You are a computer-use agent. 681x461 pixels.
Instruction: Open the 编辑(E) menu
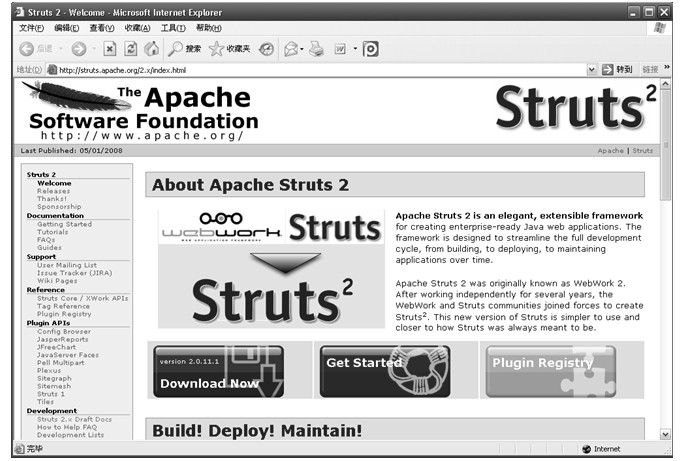point(66,28)
